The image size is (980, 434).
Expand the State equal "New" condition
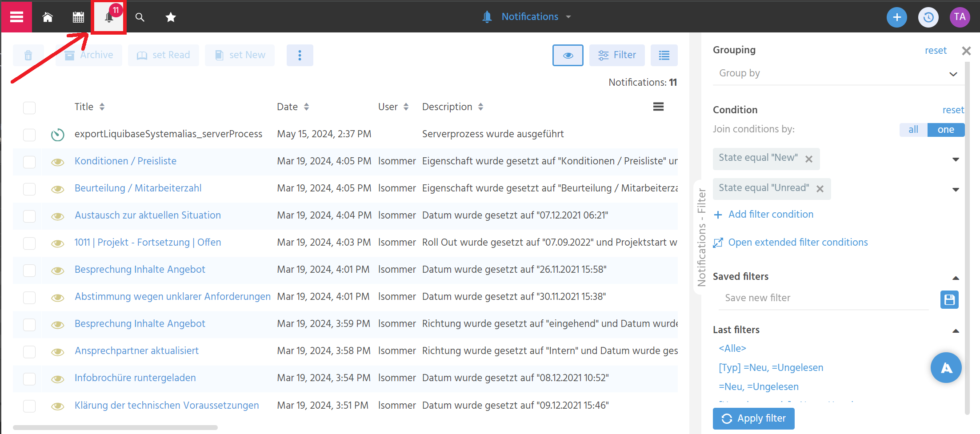[956, 159]
